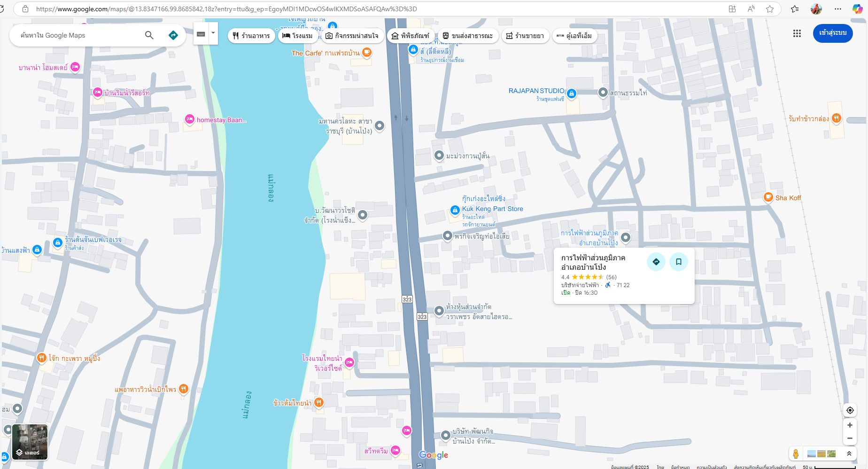Click in the Google Maps search field
Screen dimensions: 868x469
tap(80, 35)
